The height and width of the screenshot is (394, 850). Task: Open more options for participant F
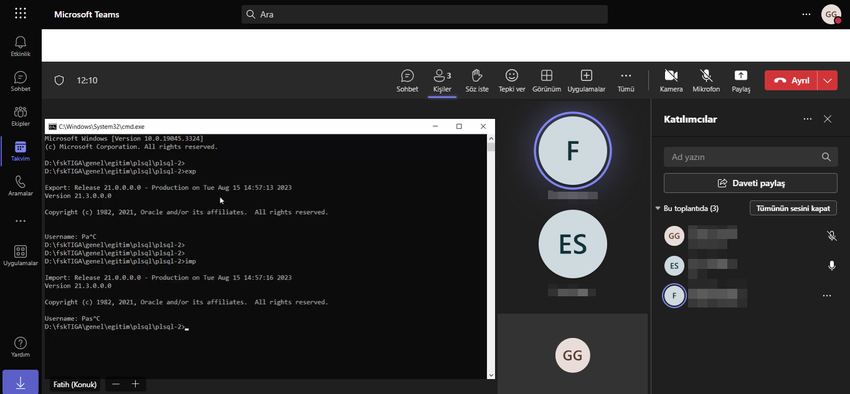(827, 295)
